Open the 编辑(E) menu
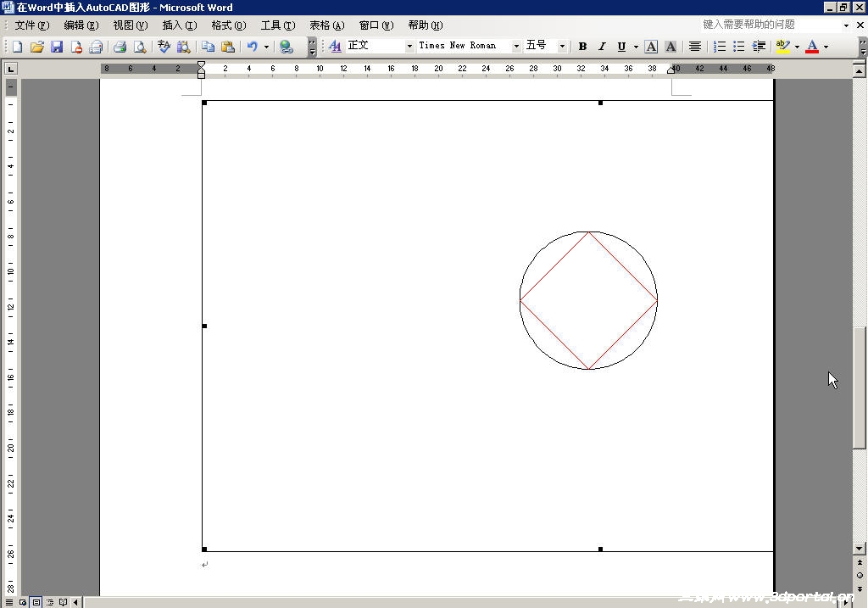 [81, 25]
